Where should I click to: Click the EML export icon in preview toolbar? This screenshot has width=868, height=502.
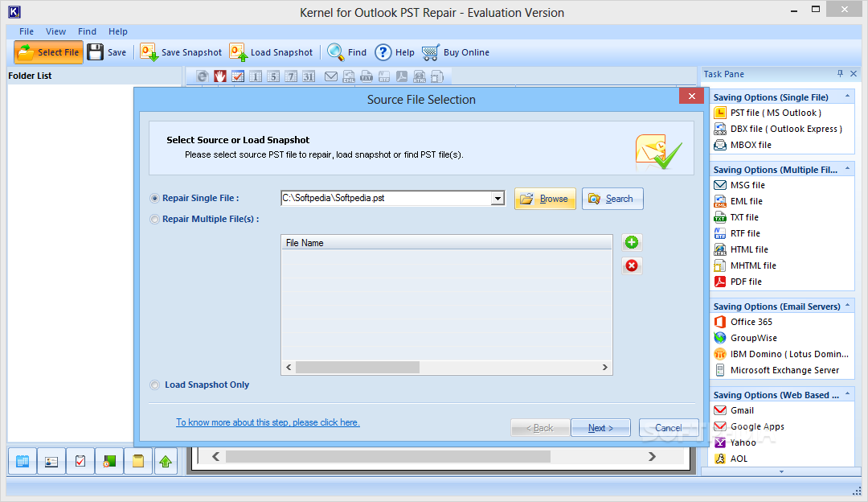click(349, 76)
